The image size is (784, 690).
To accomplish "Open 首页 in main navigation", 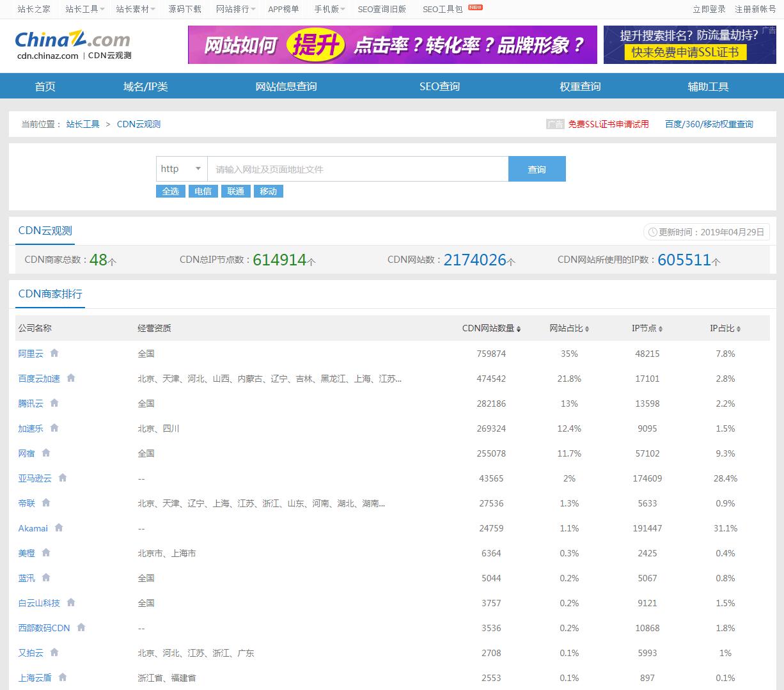I will click(45, 86).
